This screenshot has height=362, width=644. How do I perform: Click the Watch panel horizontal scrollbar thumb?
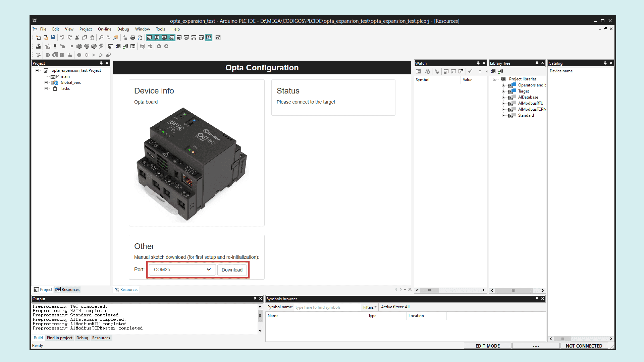(429, 290)
